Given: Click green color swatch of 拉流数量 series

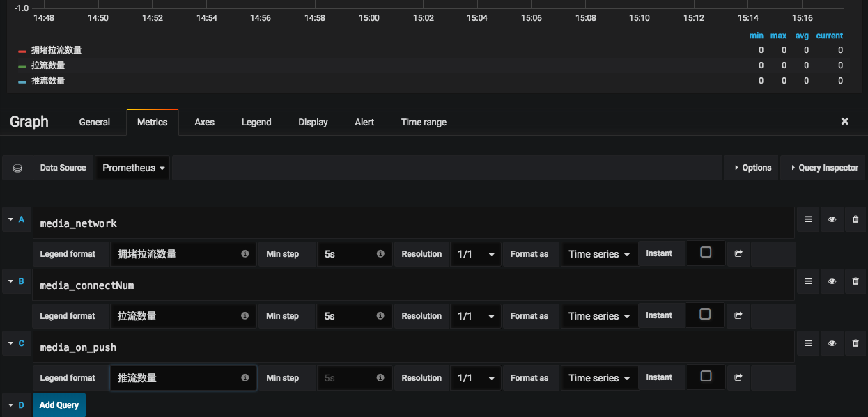Looking at the screenshot, I should 22,66.
